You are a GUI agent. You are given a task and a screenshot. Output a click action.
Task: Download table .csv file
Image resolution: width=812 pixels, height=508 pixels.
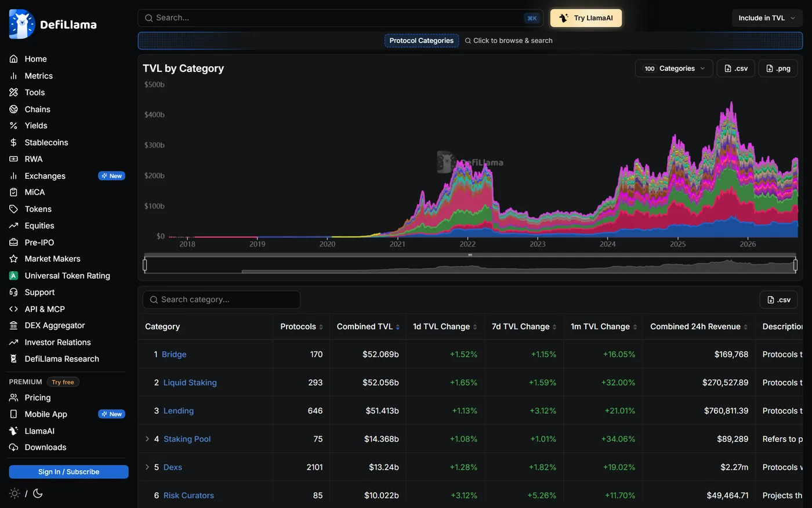779,300
